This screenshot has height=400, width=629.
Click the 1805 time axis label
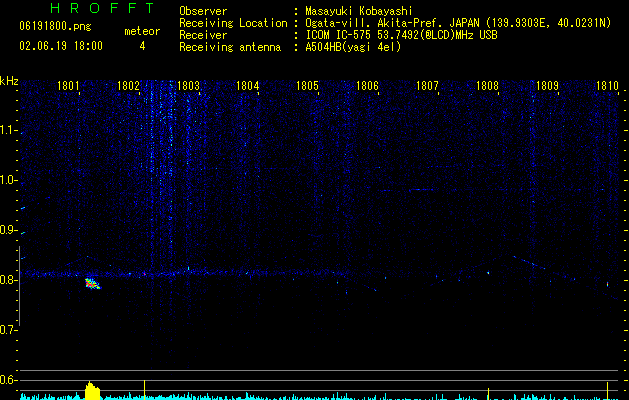307,86
